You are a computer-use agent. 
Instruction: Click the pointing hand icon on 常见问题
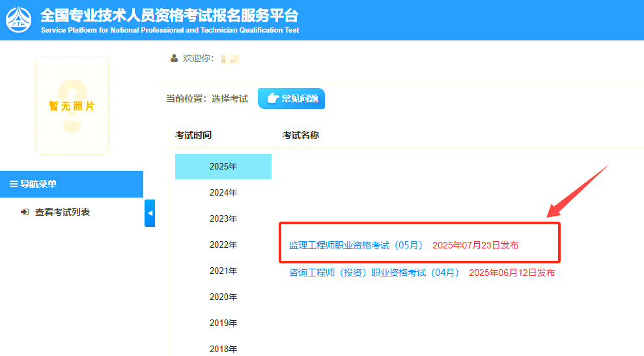coord(273,98)
